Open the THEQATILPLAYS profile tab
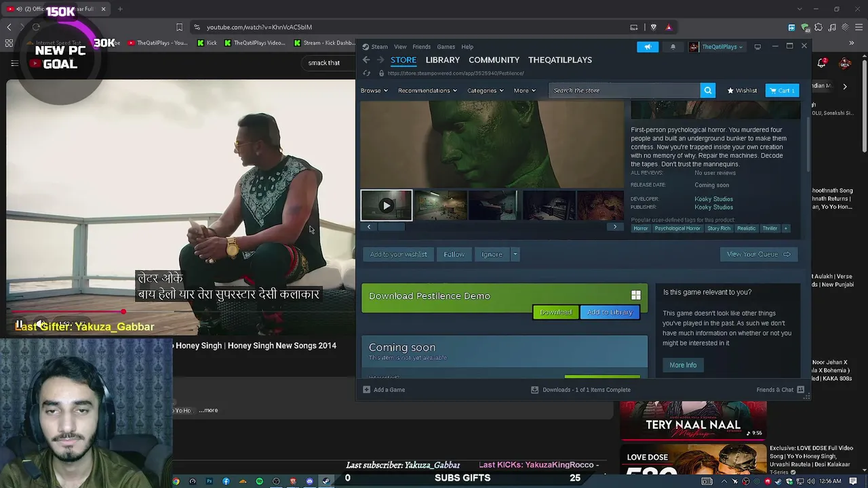868x488 pixels. 560,60
